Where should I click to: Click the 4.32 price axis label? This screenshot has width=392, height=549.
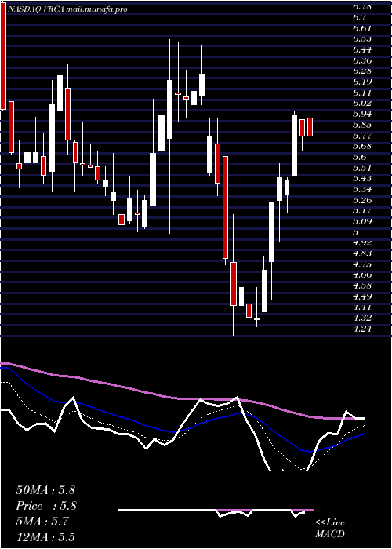tap(362, 318)
